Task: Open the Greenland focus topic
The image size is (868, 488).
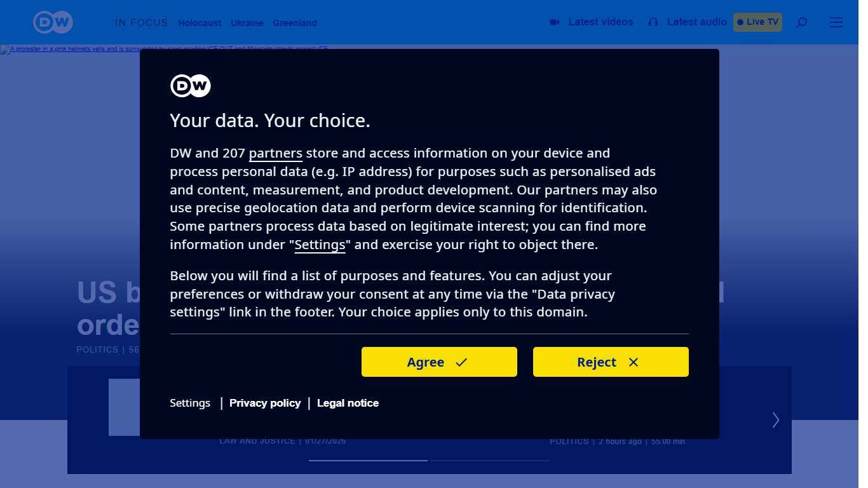Action: tap(295, 23)
